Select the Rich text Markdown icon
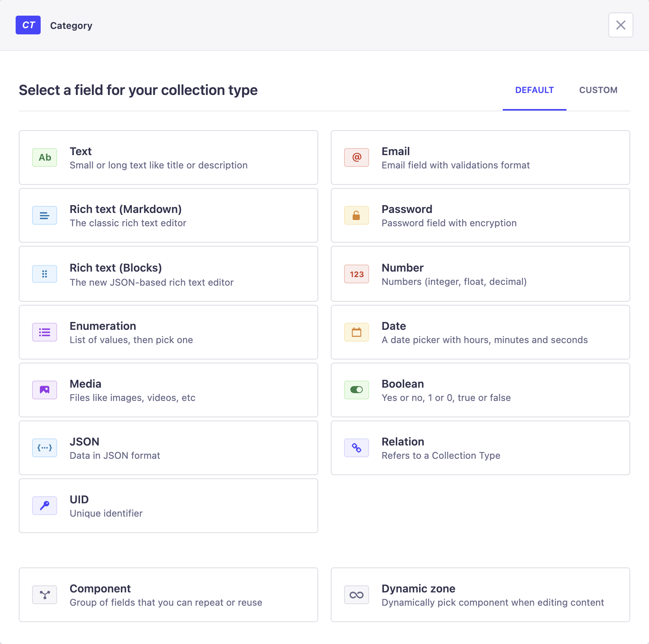The width and height of the screenshot is (649, 644). tap(45, 215)
